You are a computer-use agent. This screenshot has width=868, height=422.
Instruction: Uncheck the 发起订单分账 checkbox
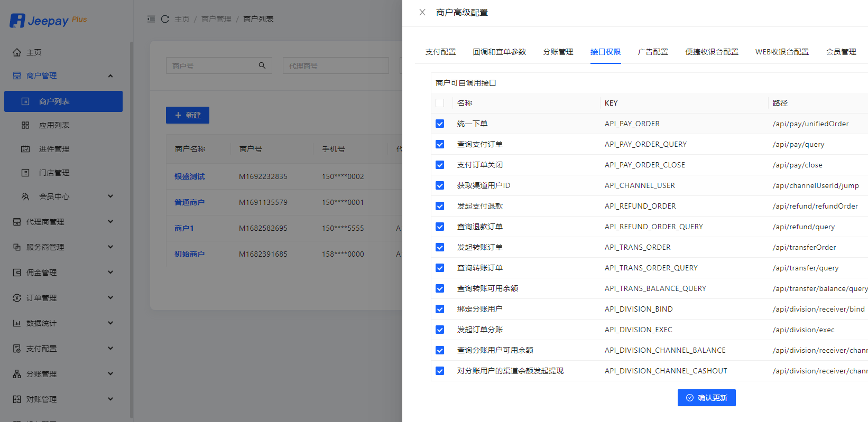tap(440, 330)
